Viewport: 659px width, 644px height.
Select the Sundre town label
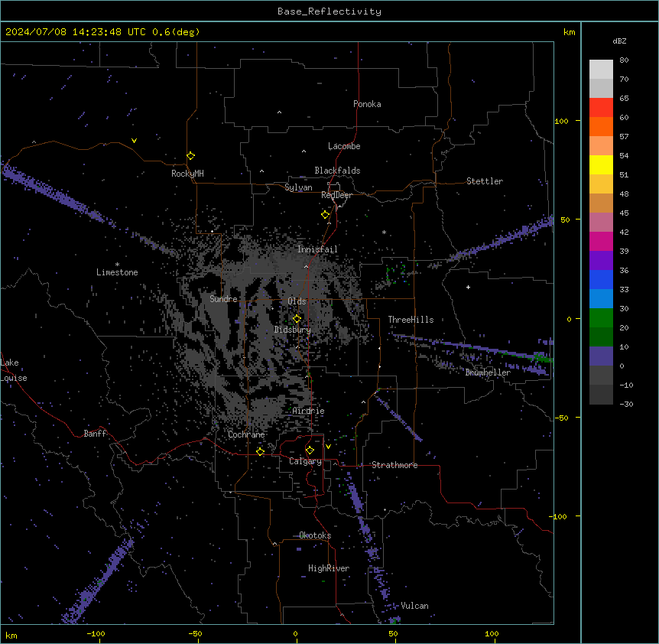(x=223, y=299)
